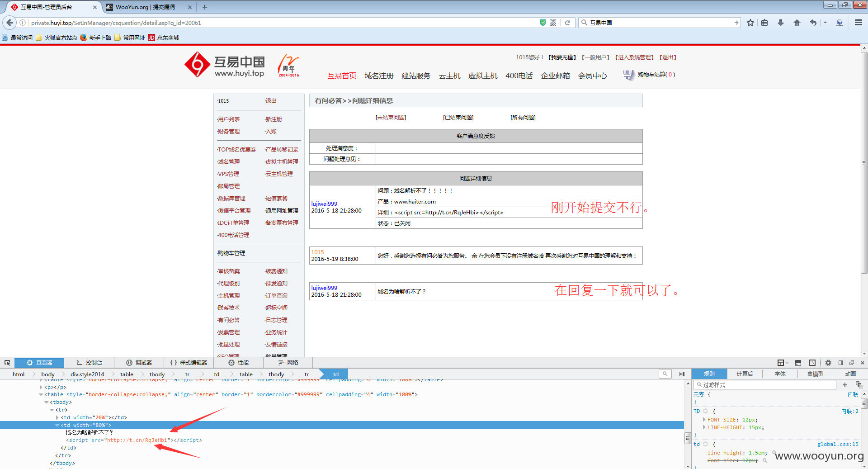
Task: Open devtools settings gear
Action: (x=828, y=363)
